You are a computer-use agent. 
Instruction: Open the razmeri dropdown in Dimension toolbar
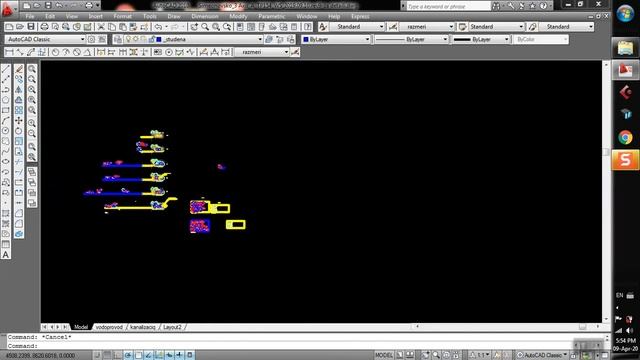coord(262,52)
